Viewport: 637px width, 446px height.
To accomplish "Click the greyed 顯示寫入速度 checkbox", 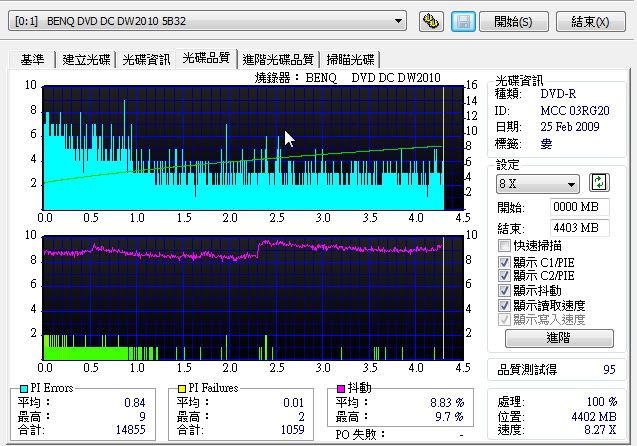I will tap(504, 319).
